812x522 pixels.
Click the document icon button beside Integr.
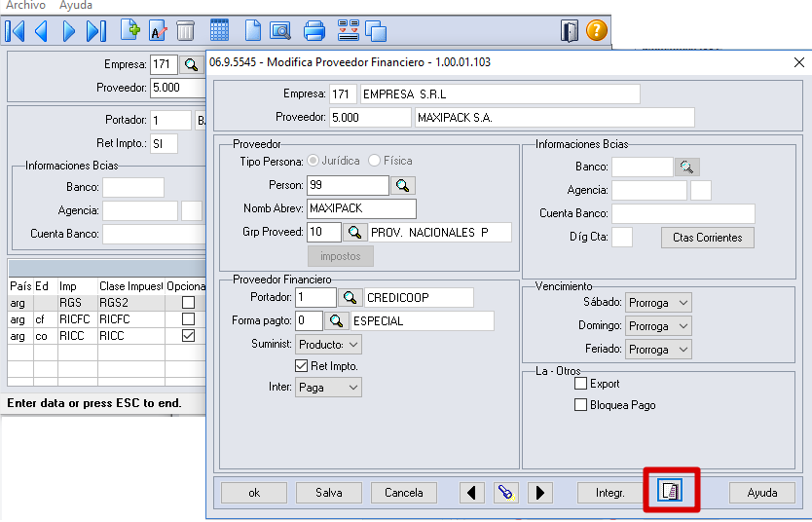click(671, 491)
